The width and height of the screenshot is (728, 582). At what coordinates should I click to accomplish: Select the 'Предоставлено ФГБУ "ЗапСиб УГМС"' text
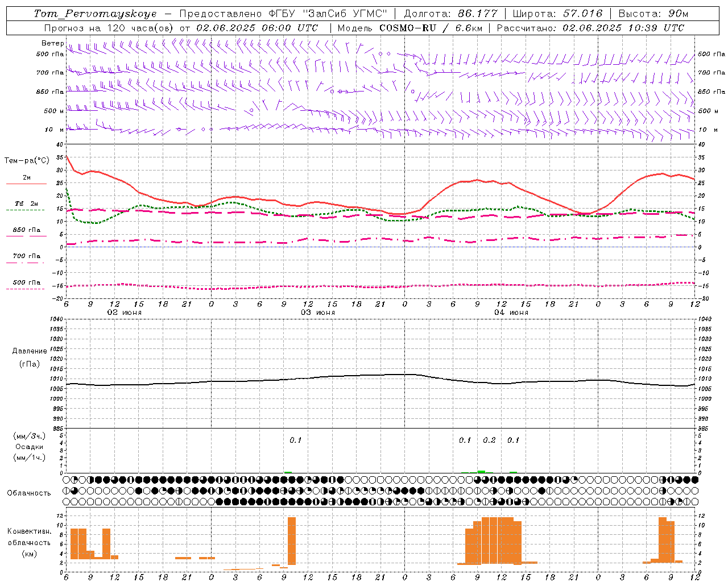(283, 14)
